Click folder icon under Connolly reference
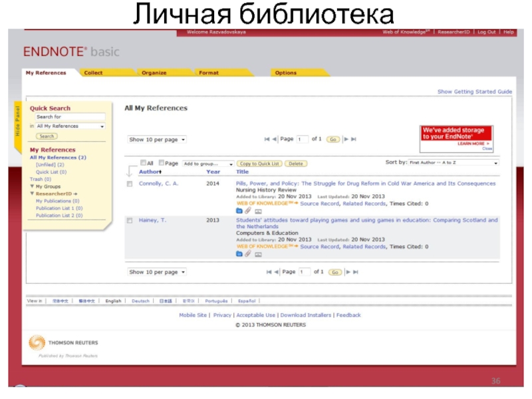The height and width of the screenshot is (399, 532). 239,211
